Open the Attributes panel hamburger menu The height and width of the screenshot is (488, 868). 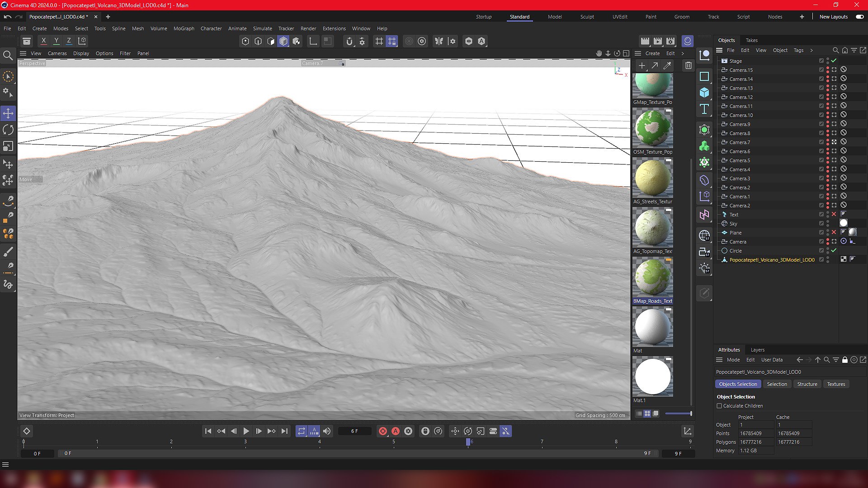pyautogui.click(x=719, y=360)
